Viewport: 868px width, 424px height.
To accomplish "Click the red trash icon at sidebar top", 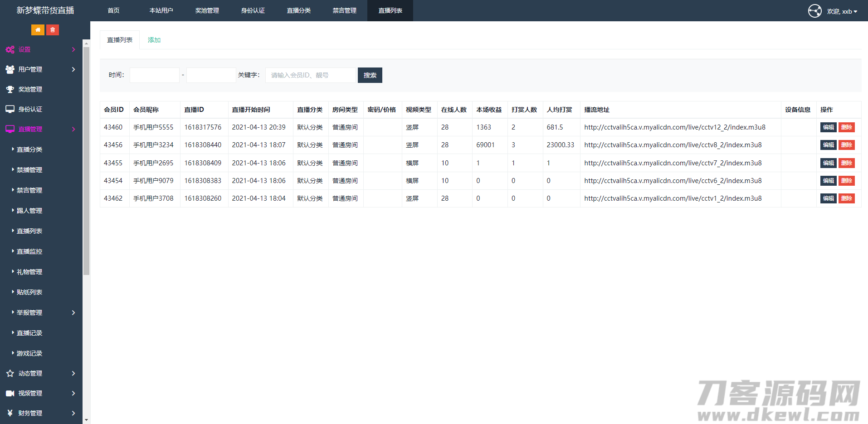I will (x=53, y=29).
